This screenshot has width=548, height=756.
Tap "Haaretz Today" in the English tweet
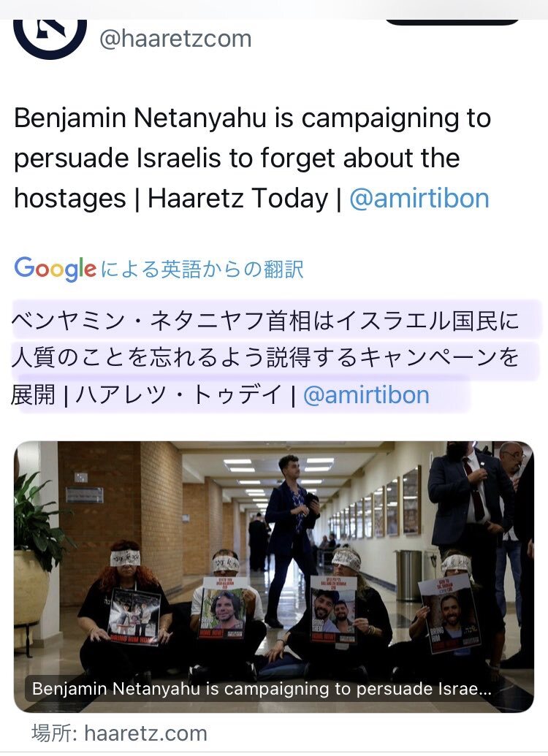(x=237, y=198)
